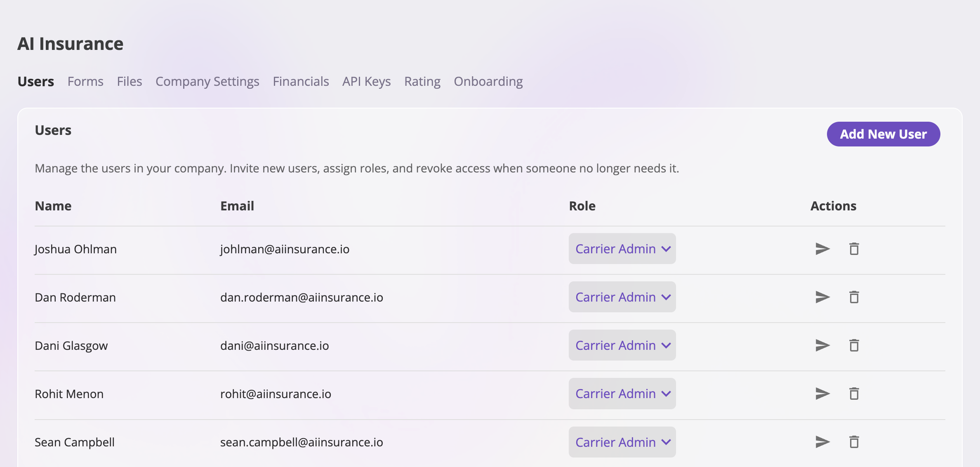Click the AI Insurance page title
Screen dimensions: 980x467
pos(70,44)
